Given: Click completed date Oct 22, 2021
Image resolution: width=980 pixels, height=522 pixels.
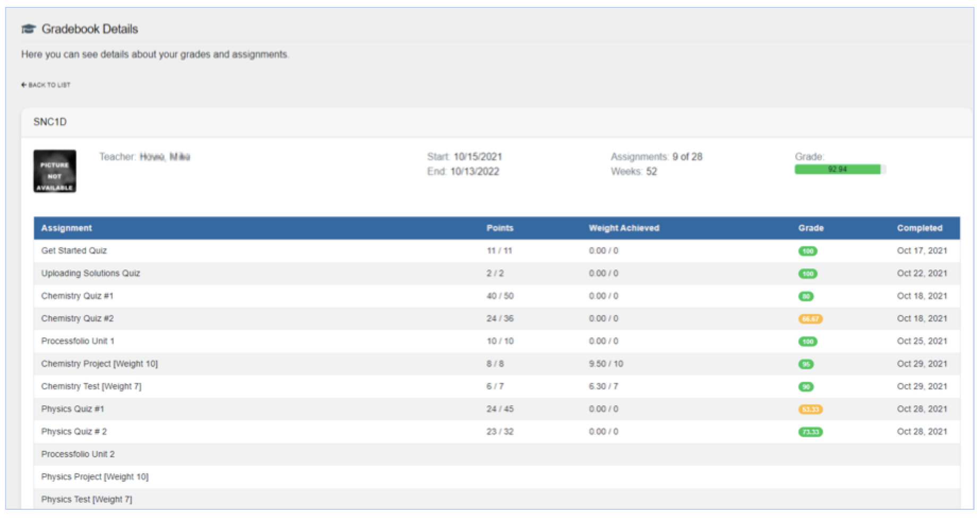Looking at the screenshot, I should pyautogui.click(x=922, y=273).
